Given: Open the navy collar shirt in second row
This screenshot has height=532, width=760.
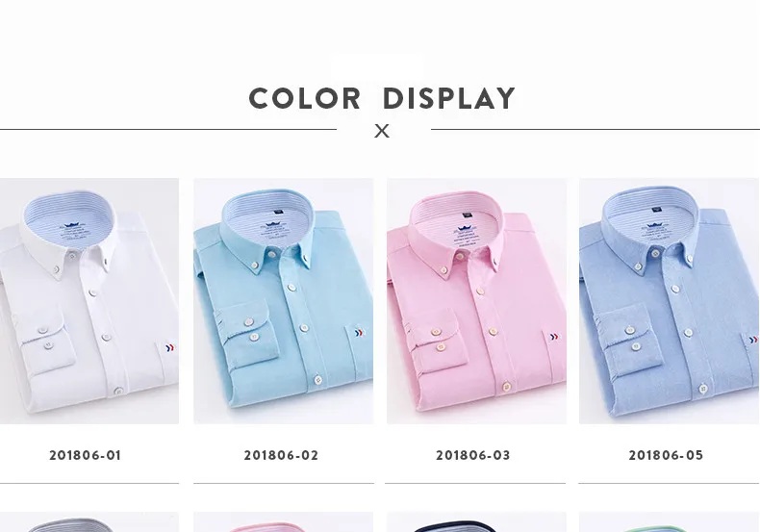Looking at the screenshot, I should [x=476, y=521].
